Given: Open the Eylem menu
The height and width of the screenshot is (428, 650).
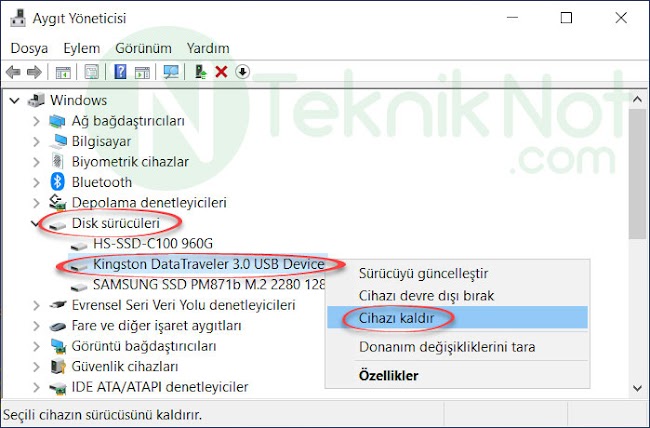Looking at the screenshot, I should coord(82,48).
